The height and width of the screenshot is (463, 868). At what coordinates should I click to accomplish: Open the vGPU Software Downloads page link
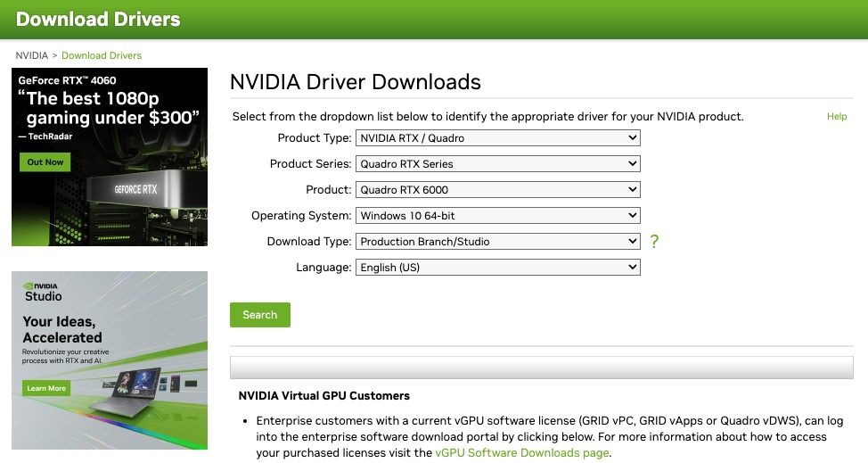tap(522, 452)
